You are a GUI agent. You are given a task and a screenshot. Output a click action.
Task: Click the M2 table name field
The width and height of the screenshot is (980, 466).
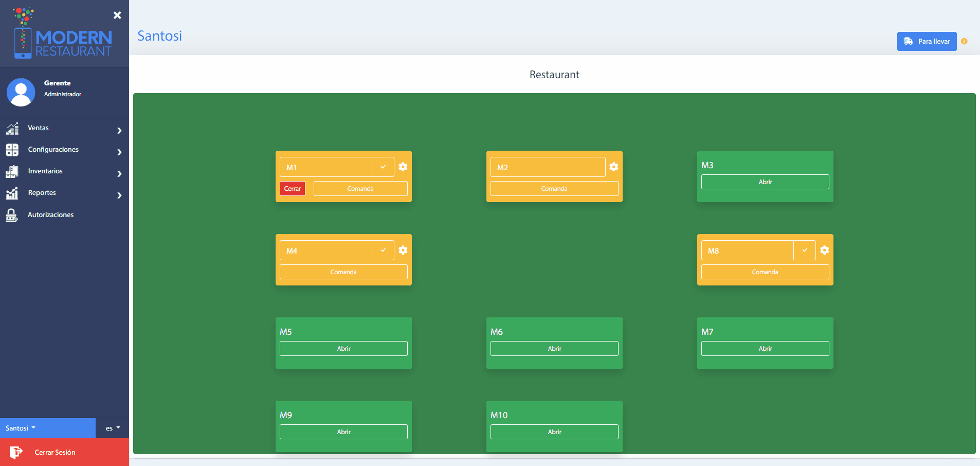click(x=548, y=167)
